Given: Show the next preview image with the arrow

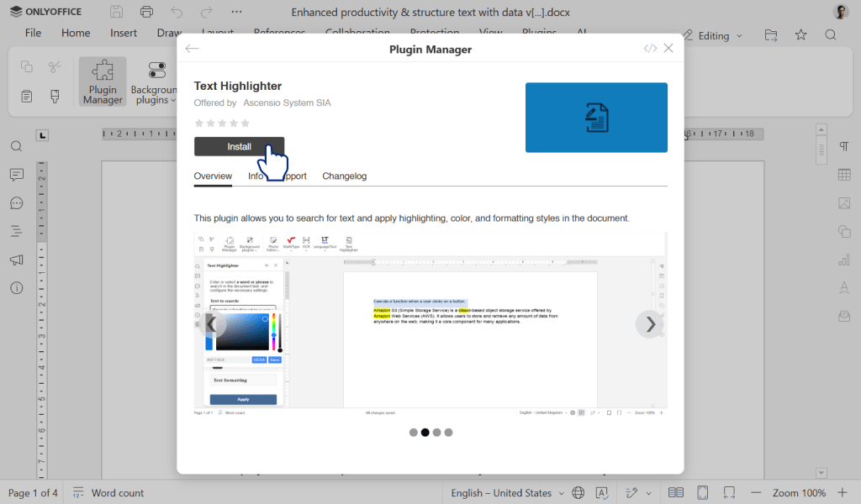Looking at the screenshot, I should [x=649, y=323].
